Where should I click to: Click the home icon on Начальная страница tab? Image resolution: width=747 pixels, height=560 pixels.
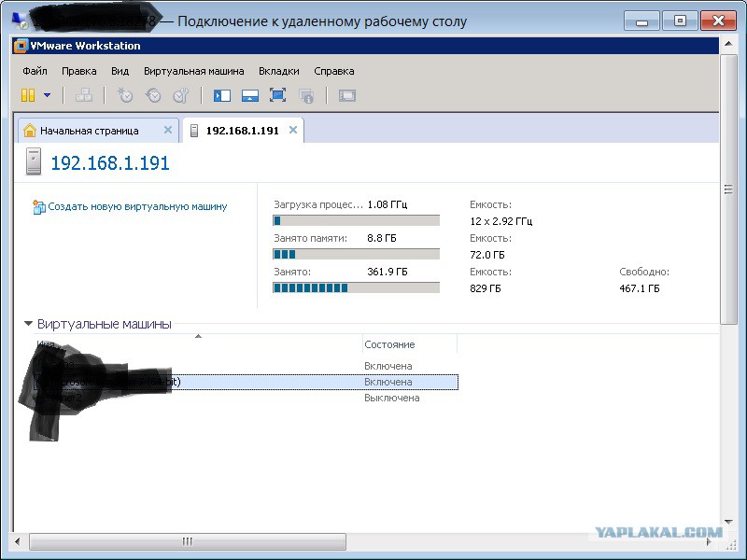pos(30,130)
